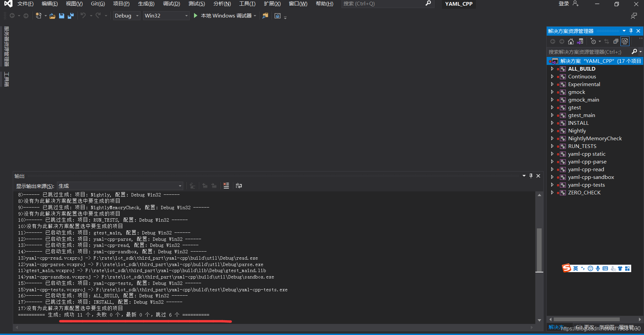Collapse all nodes in Solution Explorer

(616, 41)
